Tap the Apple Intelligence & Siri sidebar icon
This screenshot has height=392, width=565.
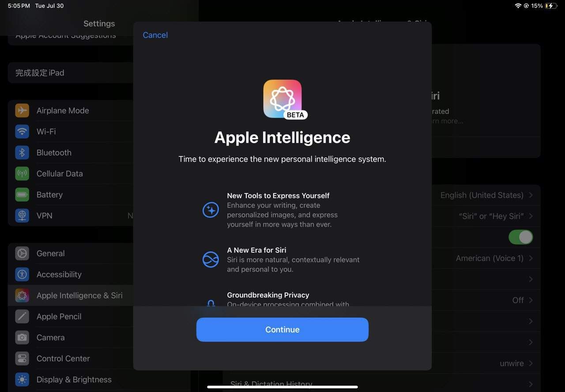[22, 295]
